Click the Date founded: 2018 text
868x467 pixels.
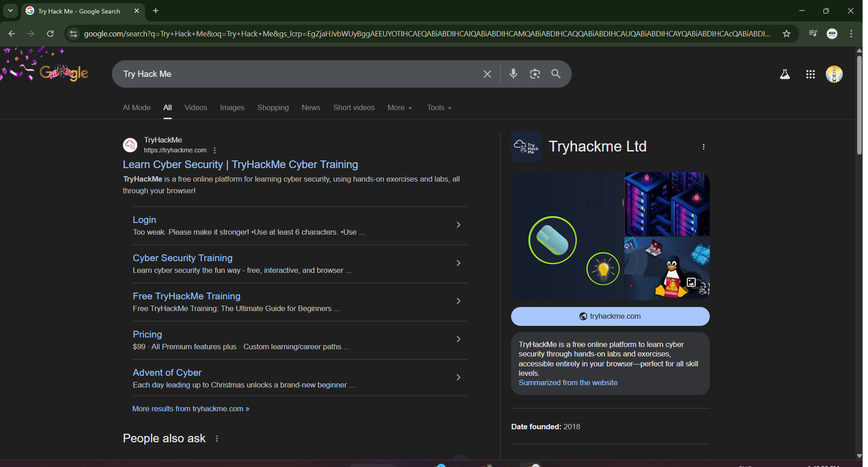(x=546, y=427)
